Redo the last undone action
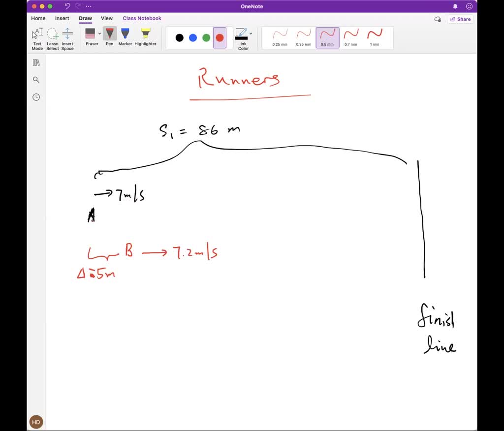 [78, 6]
